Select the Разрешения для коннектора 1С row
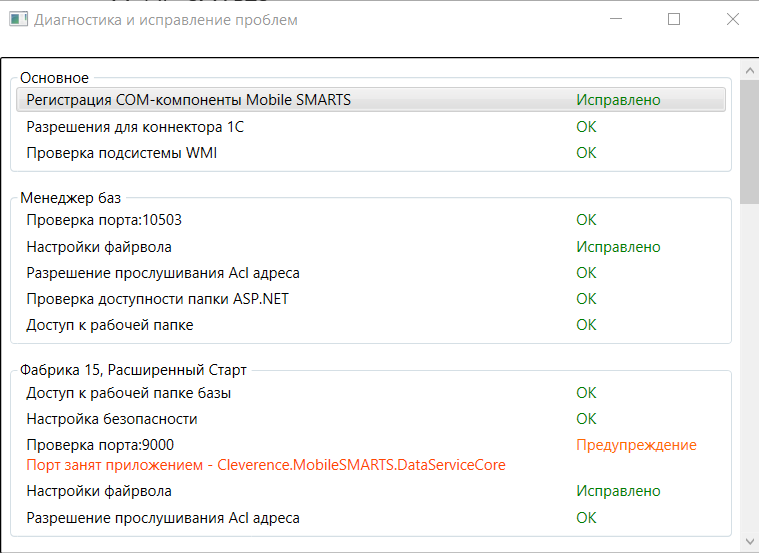 pos(371,127)
